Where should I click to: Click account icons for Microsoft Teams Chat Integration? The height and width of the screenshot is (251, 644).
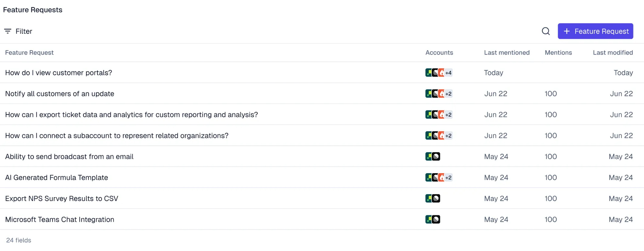click(433, 219)
